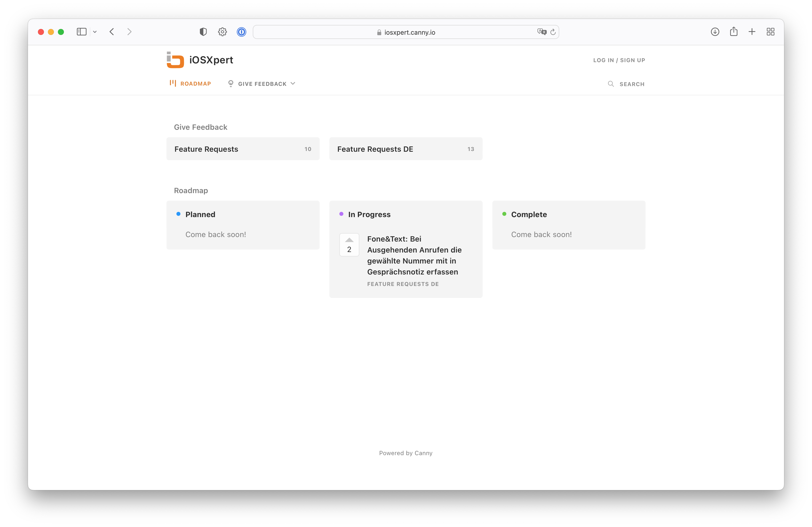Click the In Progress column header
This screenshot has width=812, height=527.
click(x=369, y=214)
